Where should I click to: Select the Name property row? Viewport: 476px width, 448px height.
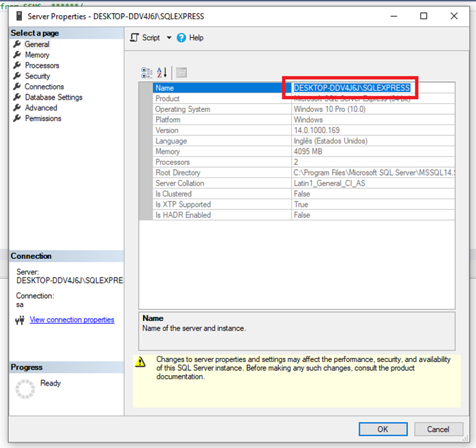[304, 88]
